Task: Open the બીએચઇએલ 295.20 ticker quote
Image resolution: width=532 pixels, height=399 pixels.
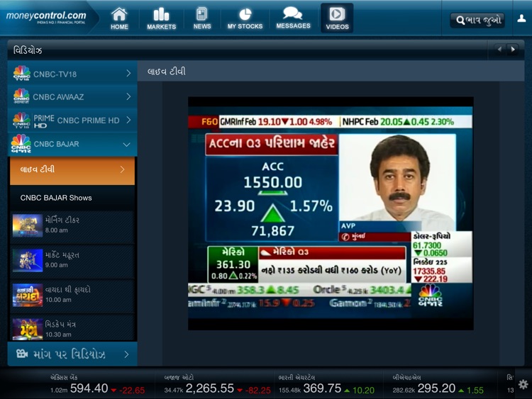Action: (x=438, y=385)
